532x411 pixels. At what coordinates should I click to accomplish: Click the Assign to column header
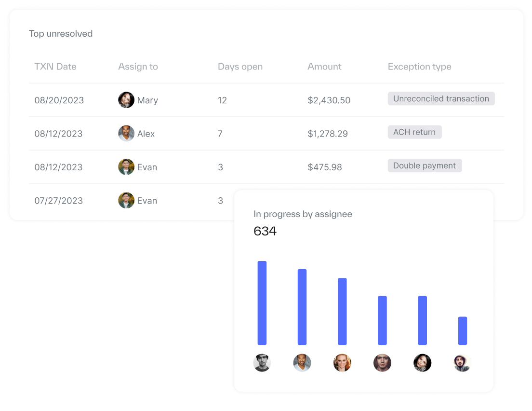click(x=138, y=67)
